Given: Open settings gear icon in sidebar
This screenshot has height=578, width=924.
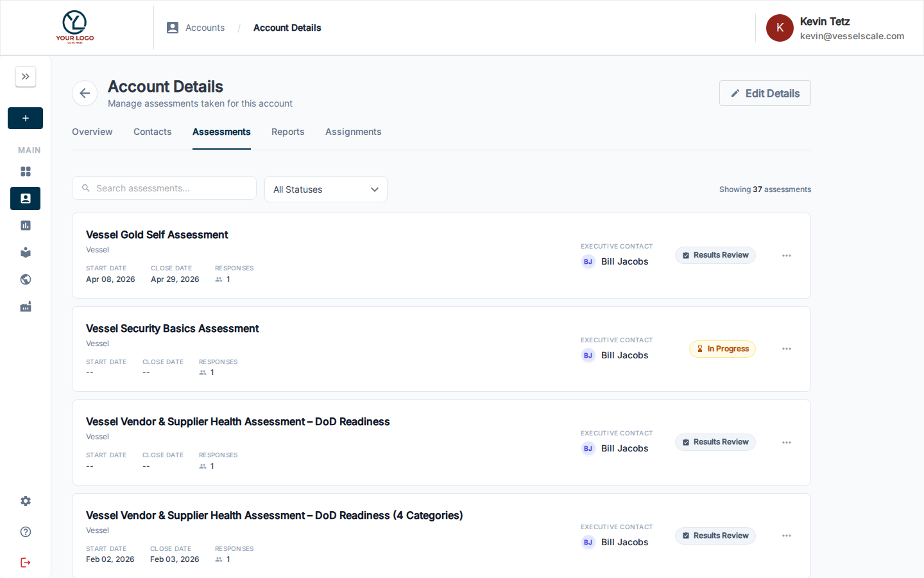Looking at the screenshot, I should point(26,501).
